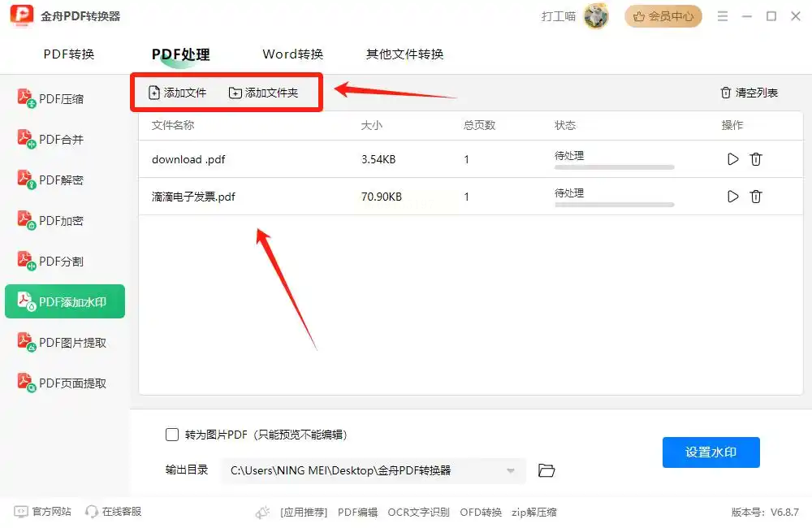The image size is (812, 528).
Task: Click the [应用推荐] label in footer
Action: coord(304,512)
